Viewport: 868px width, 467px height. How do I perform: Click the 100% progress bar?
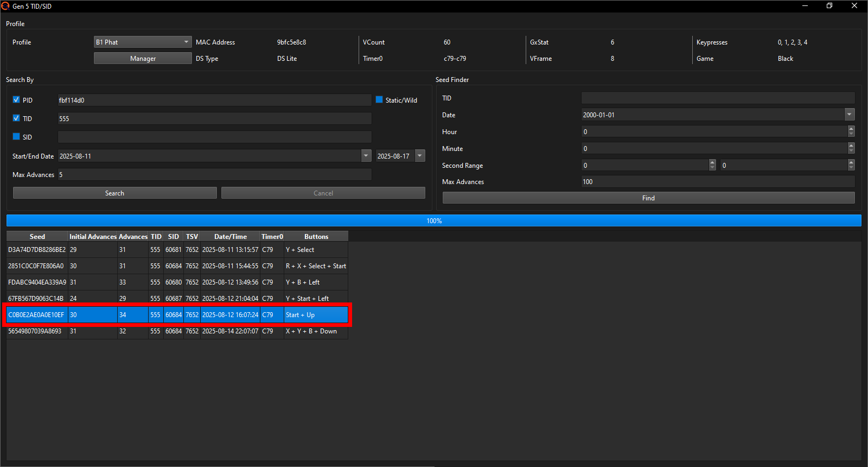433,220
